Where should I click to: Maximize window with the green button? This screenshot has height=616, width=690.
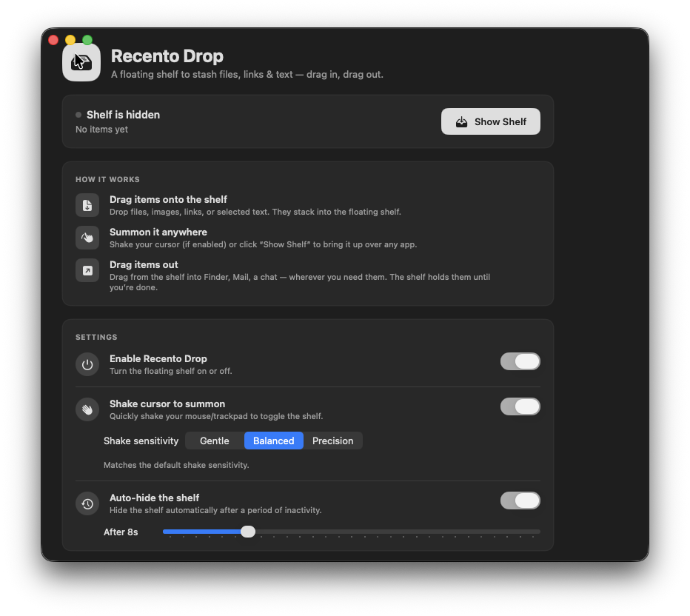click(87, 40)
